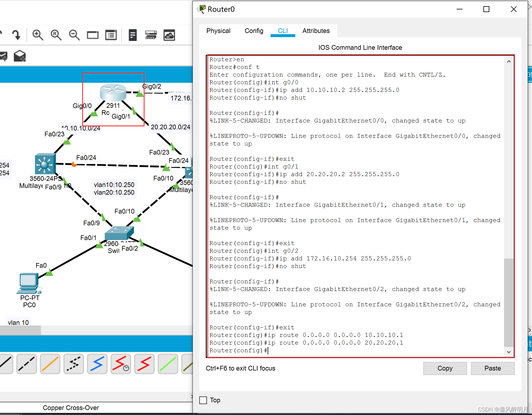The image size is (532, 415).
Task: Open the Config tab
Action: [x=254, y=31]
